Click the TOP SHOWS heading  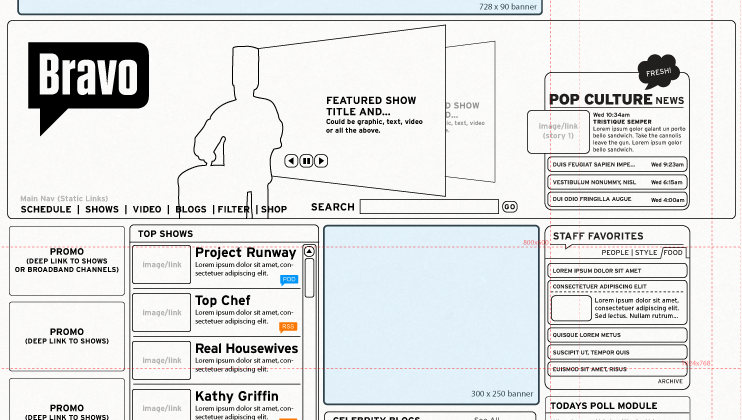click(x=165, y=234)
